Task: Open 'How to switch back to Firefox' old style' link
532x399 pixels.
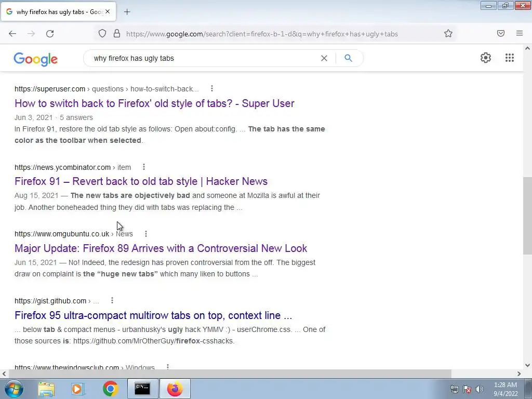Action: [154, 103]
